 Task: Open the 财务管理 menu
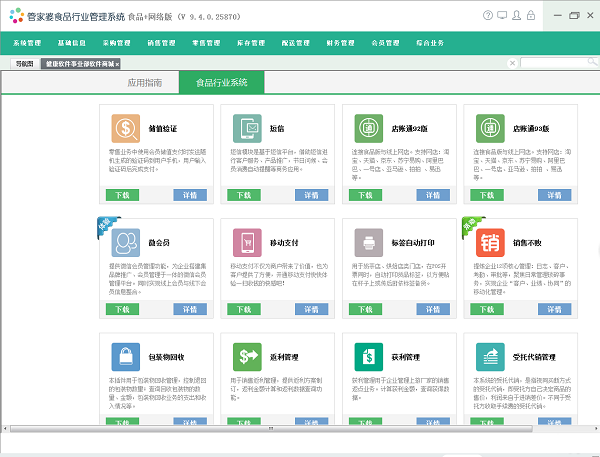(340, 44)
